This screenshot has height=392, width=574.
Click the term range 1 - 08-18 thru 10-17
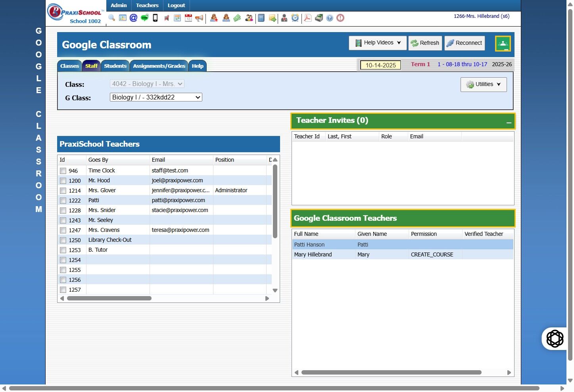[462, 64]
